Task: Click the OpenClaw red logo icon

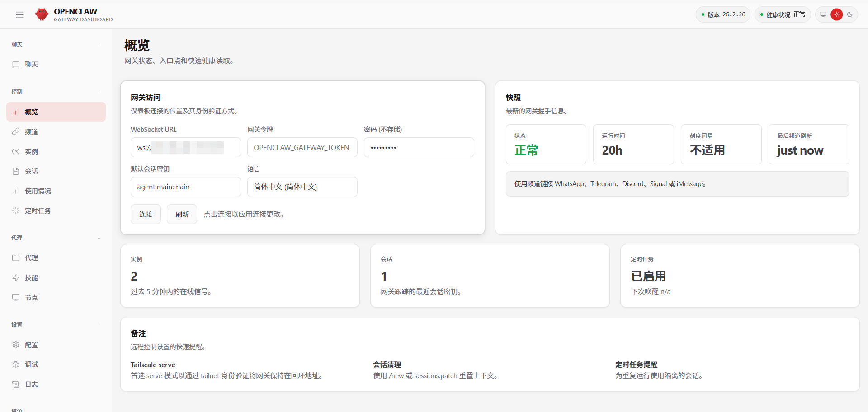Action: [42, 14]
